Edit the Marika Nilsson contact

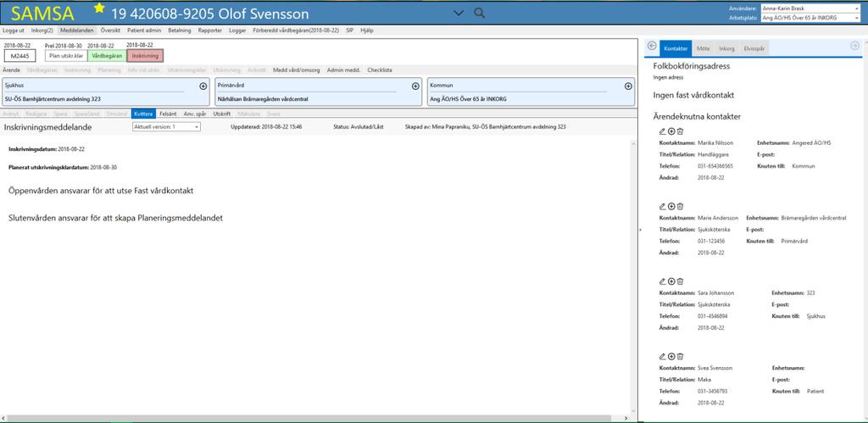(663, 131)
